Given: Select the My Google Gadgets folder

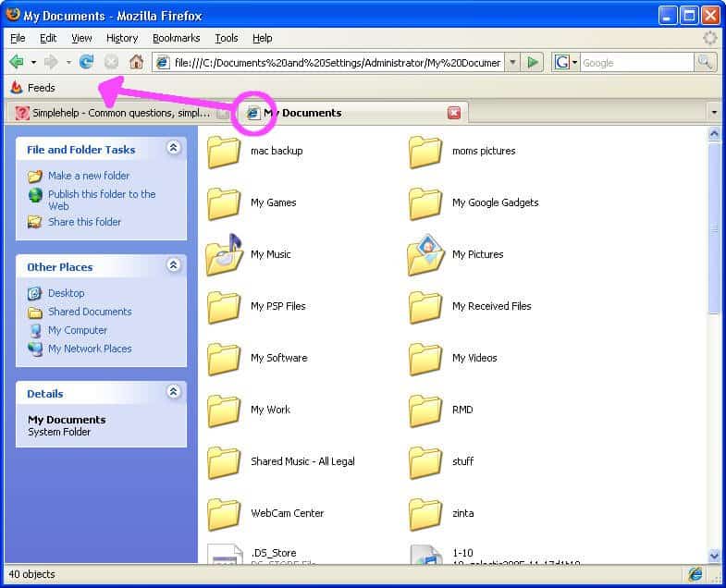Looking at the screenshot, I should tap(474, 203).
